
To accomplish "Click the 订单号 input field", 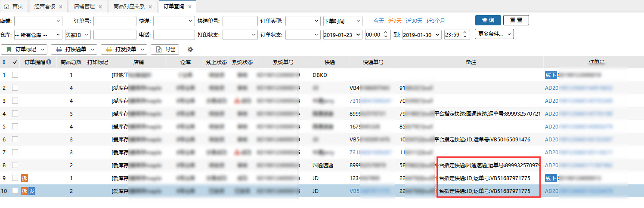I will (x=115, y=21).
